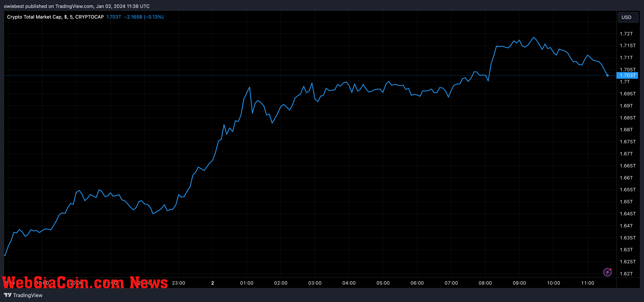Image resolution: width=644 pixels, height=302 pixels.
Task: Click the 06:00 time axis label
Action: (x=417, y=283)
